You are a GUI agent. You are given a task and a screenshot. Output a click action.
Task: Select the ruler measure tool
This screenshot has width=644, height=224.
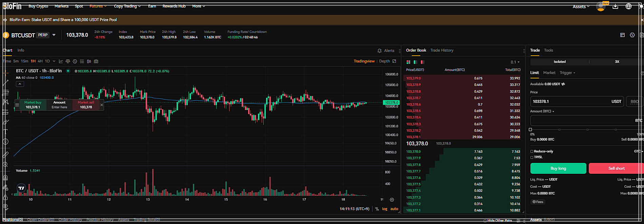pyautogui.click(x=5, y=155)
